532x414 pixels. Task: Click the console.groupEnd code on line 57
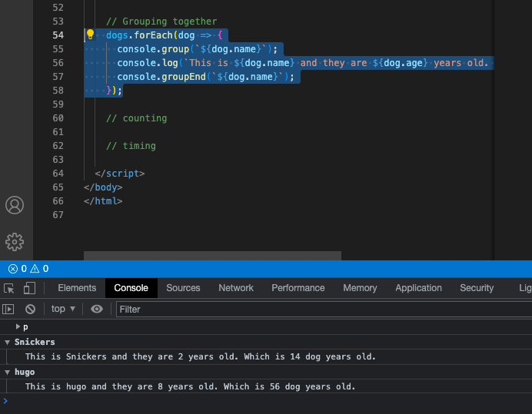(205, 77)
